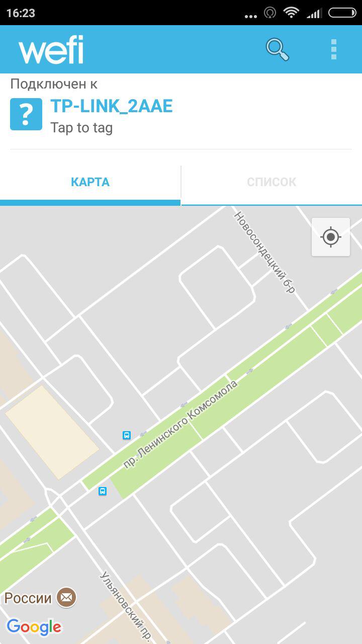Tap the post office envelope marker
This screenshot has height=644, width=362.
66,598
